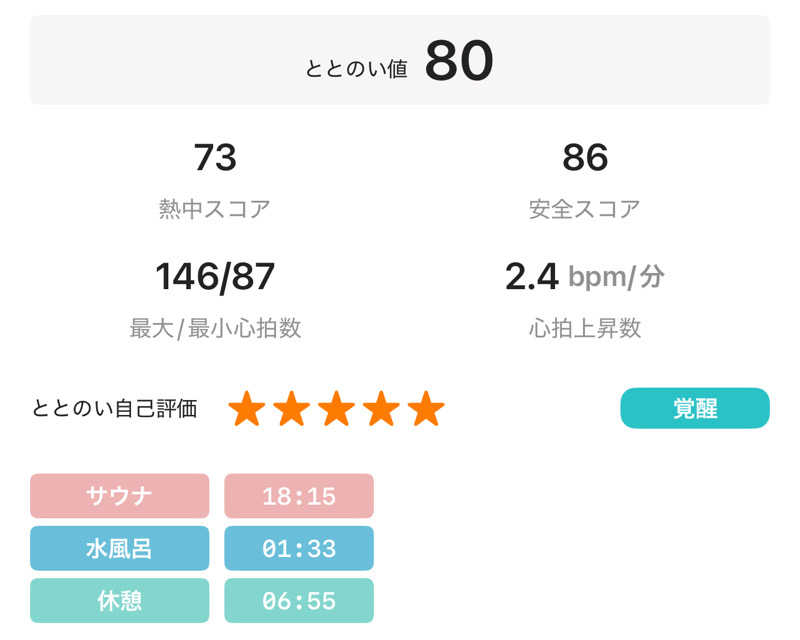Viewport: 800px width, 640px height.
Task: Click the first orange rating star
Action: [x=247, y=409]
